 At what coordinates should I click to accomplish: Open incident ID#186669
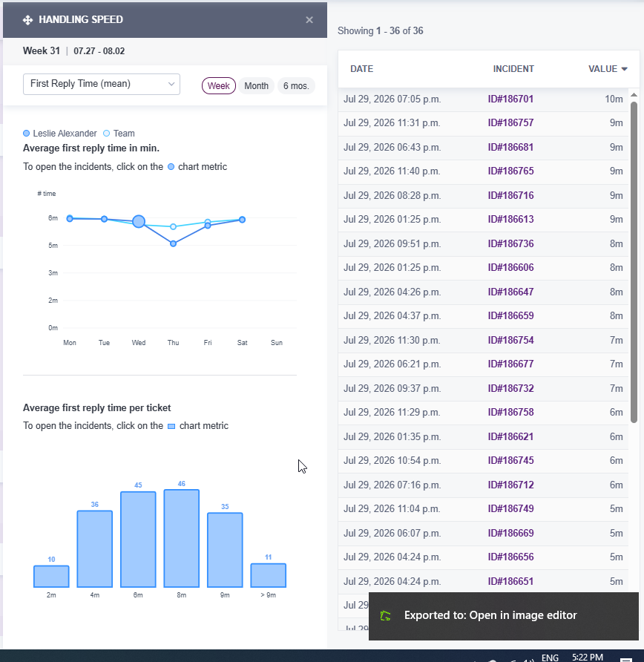point(510,533)
